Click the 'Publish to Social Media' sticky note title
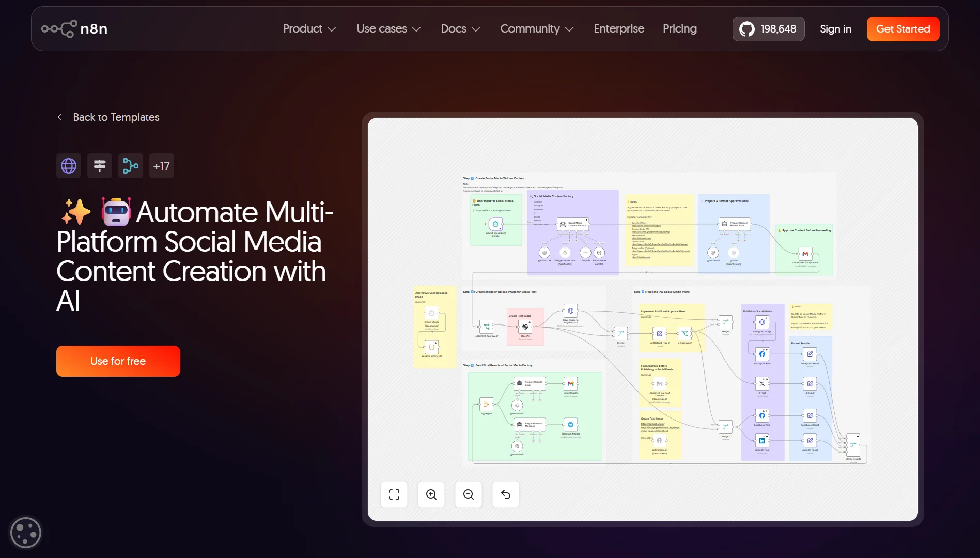The height and width of the screenshot is (558, 980). click(757, 311)
